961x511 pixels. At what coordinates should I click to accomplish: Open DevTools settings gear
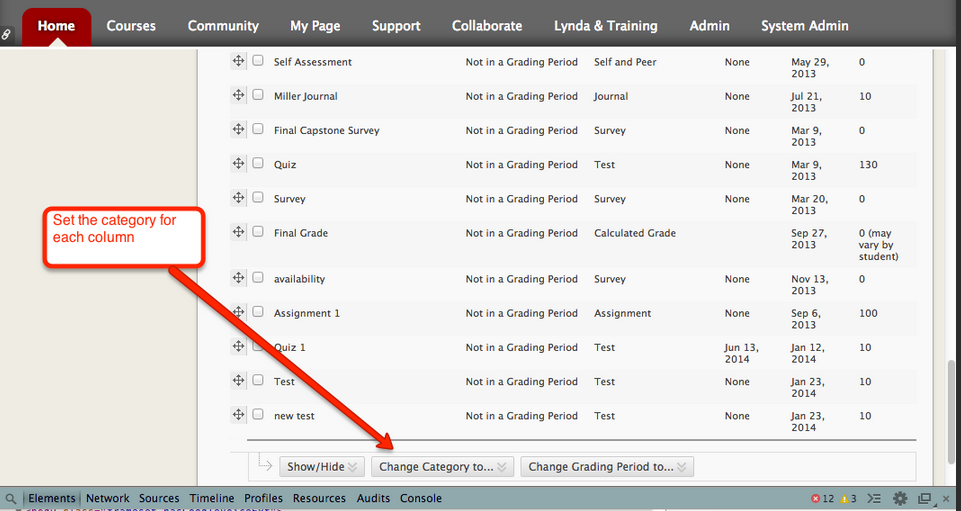pos(900,498)
